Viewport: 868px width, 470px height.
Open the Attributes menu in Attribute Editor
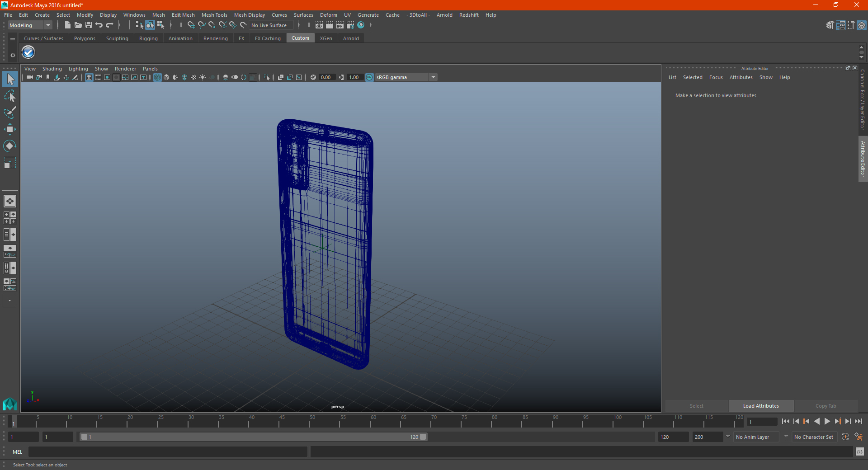click(741, 77)
